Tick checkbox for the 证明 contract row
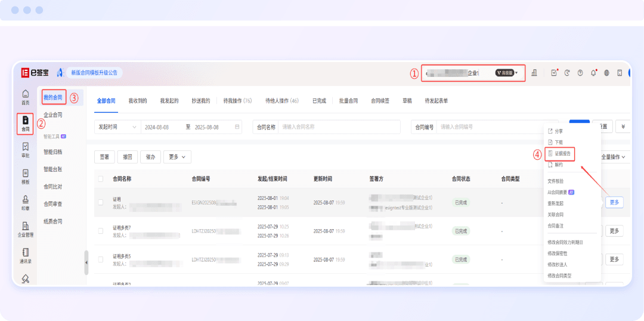This screenshot has width=644, height=321. point(101,202)
